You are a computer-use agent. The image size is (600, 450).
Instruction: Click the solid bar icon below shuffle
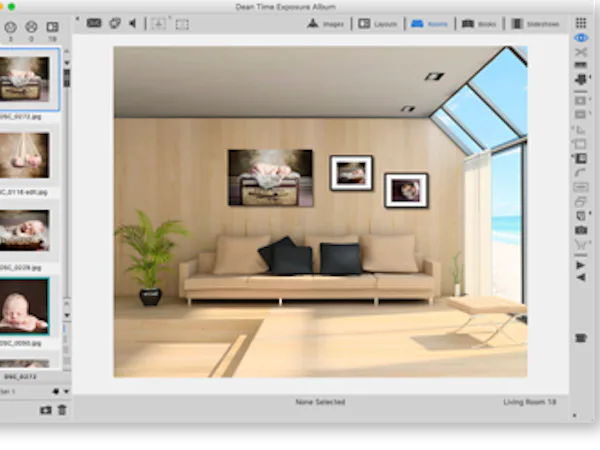[581, 65]
